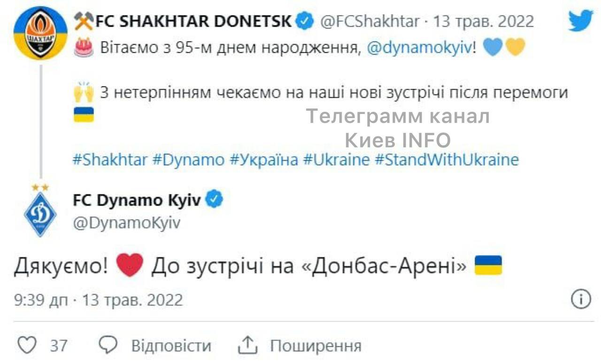Open the #Dynamo hashtag
The width and height of the screenshot is (601, 364).
coord(189,159)
